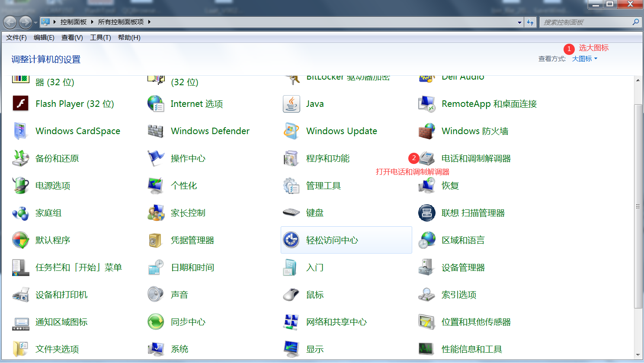Click the 控制面板 breadcrumb segment
The width and height of the screenshot is (644, 363).
(x=74, y=22)
